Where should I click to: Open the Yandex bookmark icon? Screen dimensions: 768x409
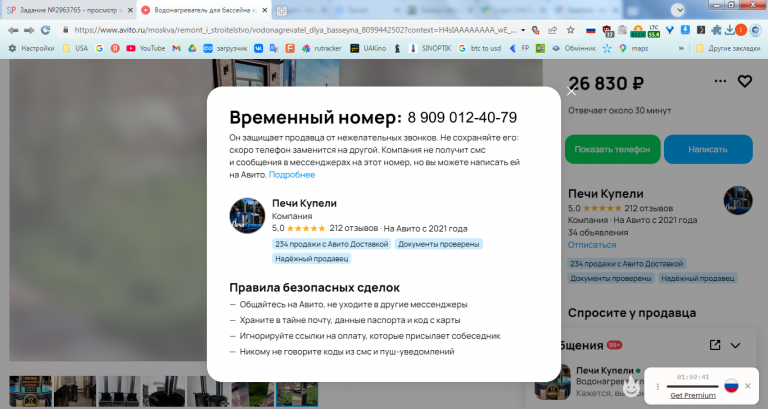[115, 48]
